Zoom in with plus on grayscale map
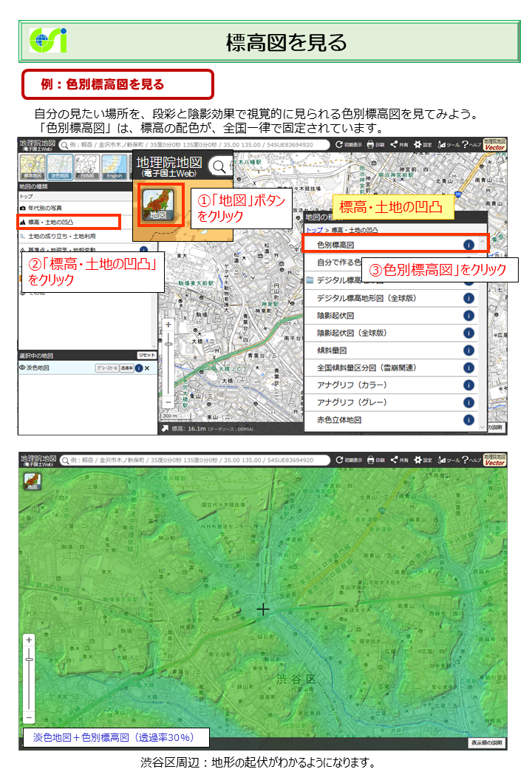Screen dimensions: 532x769 pos(168,325)
